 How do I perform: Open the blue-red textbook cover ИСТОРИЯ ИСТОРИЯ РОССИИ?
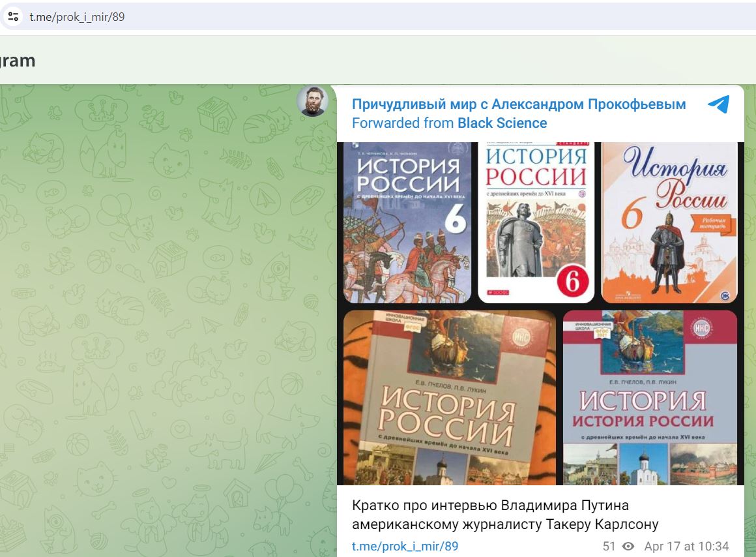[650, 397]
